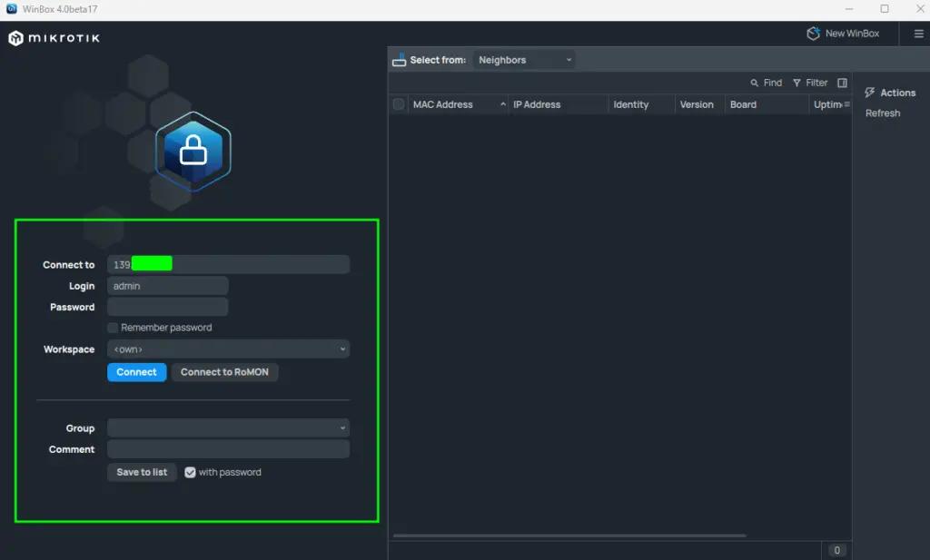Click the New WinBox button label
The height and width of the screenshot is (560, 930).
(x=852, y=34)
